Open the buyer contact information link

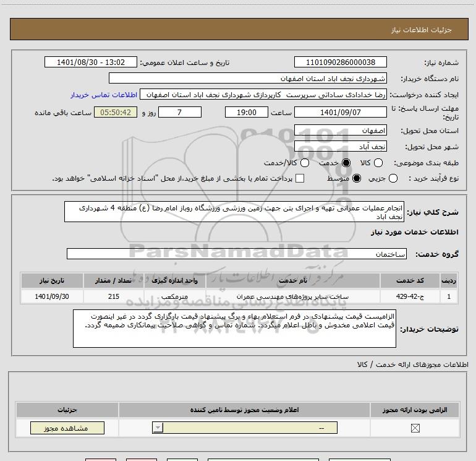104,95
